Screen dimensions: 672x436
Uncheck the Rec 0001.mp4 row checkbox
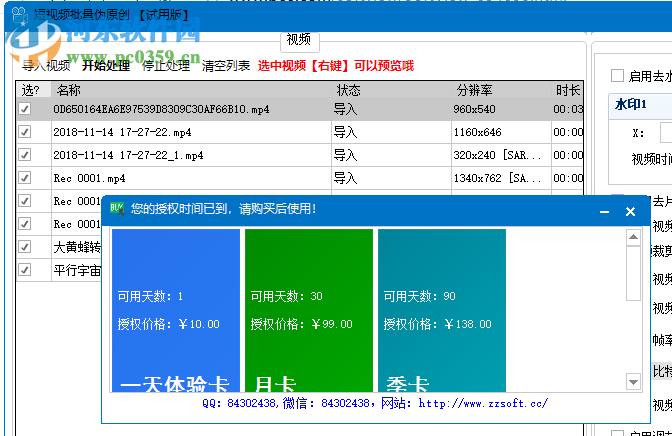(x=25, y=178)
